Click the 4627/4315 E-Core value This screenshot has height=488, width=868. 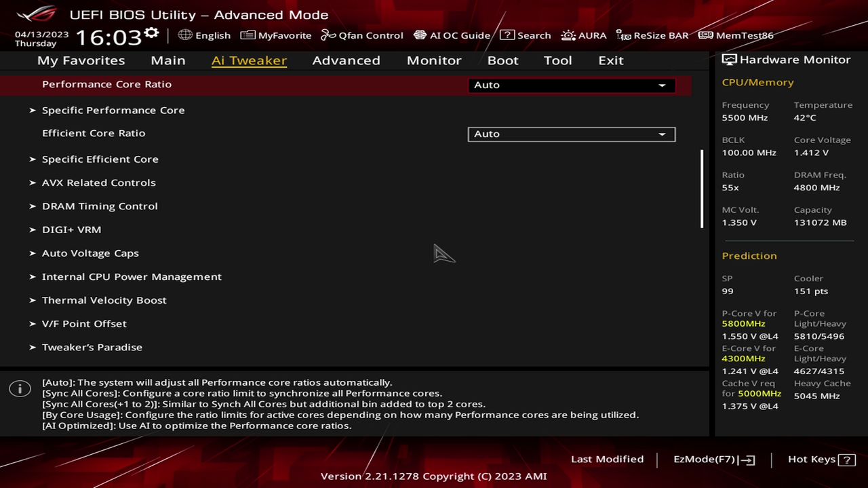click(x=819, y=371)
